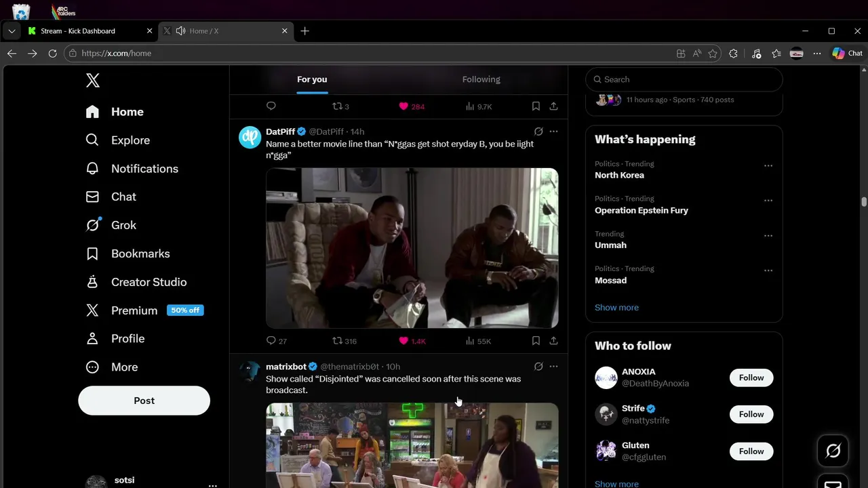Bookmark the DatPiff post
Screen dimensions: 868x488
coord(536,341)
